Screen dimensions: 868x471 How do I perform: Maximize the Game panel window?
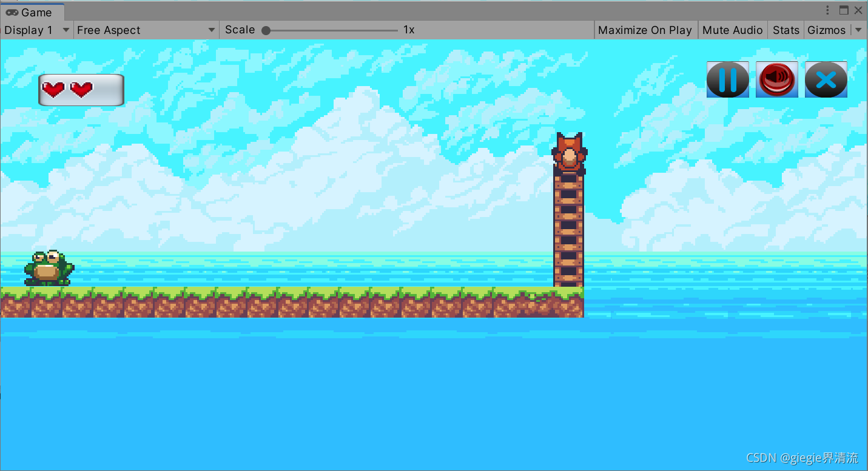[844, 10]
